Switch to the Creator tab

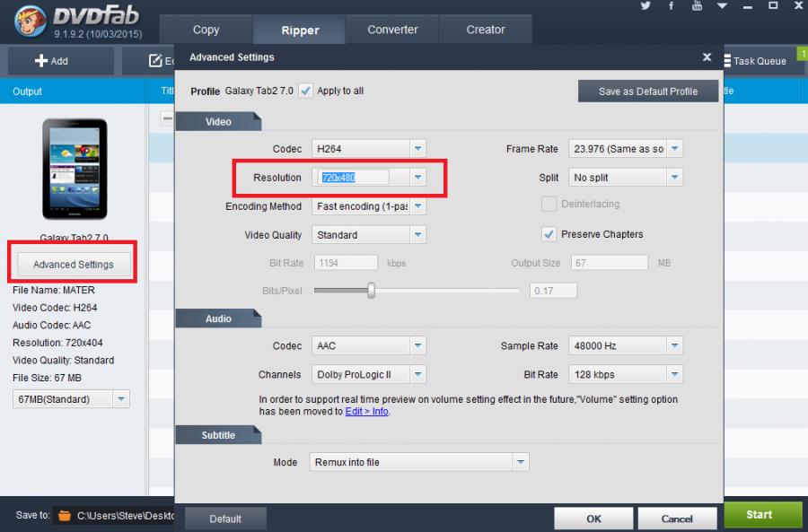click(x=486, y=30)
